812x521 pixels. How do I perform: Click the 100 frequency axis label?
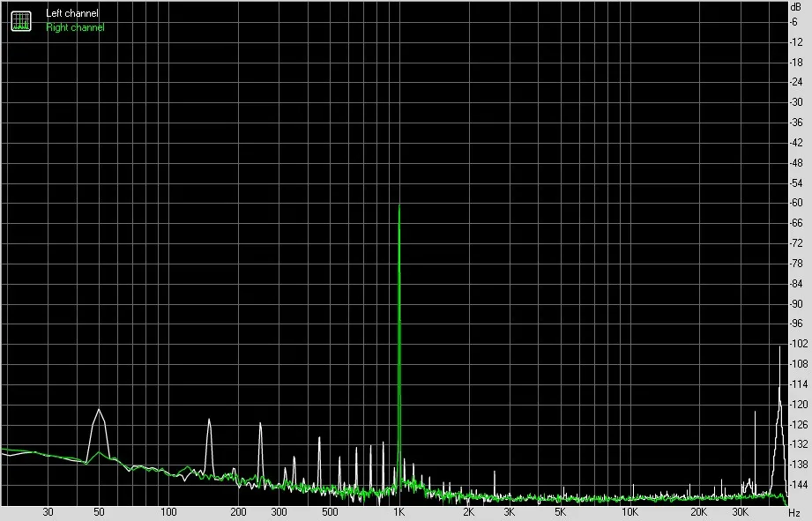pos(168,512)
